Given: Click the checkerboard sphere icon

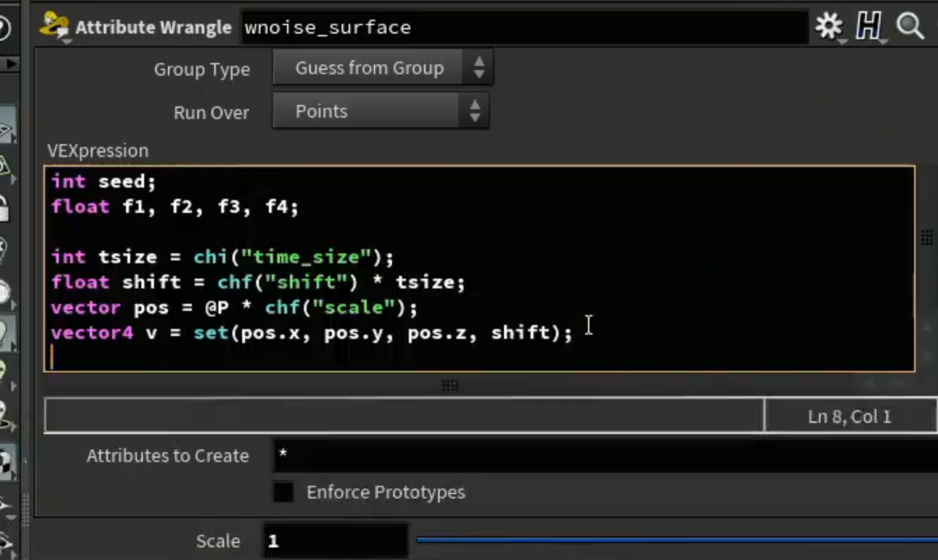Looking at the screenshot, I should coord(6,463).
